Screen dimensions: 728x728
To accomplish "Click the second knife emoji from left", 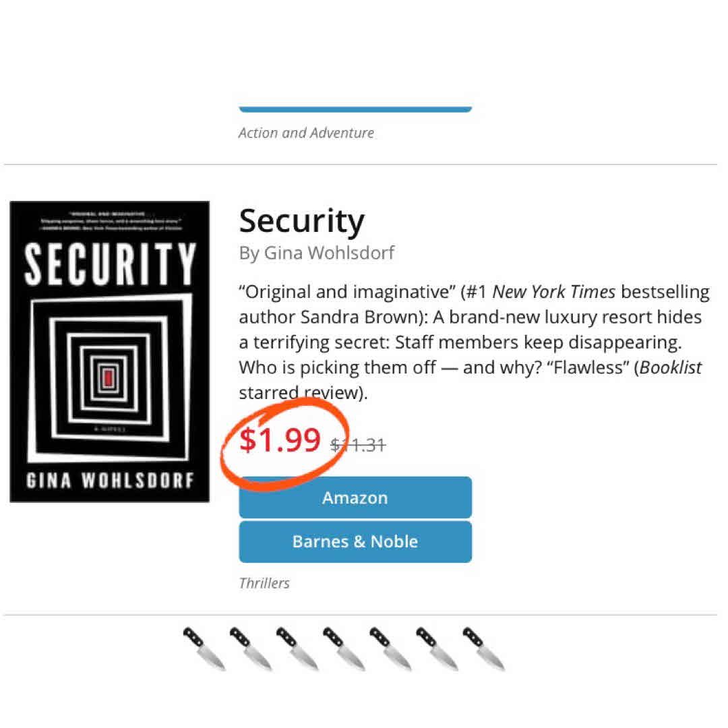I will click(251, 648).
